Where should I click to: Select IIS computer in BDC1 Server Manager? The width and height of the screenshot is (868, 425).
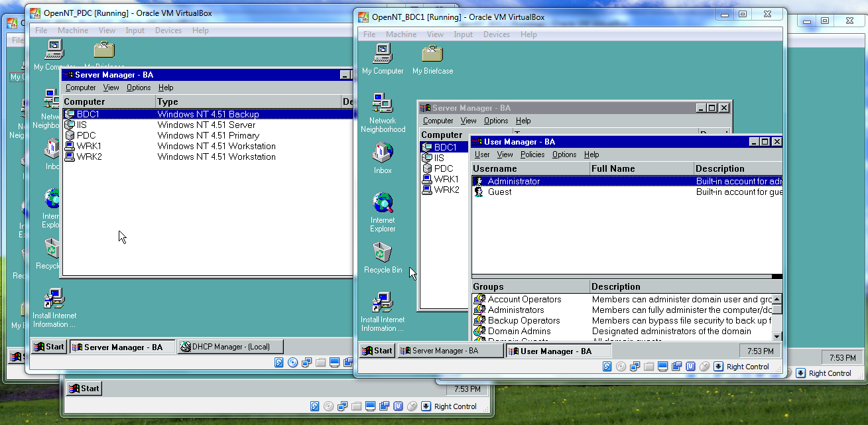[x=439, y=158]
